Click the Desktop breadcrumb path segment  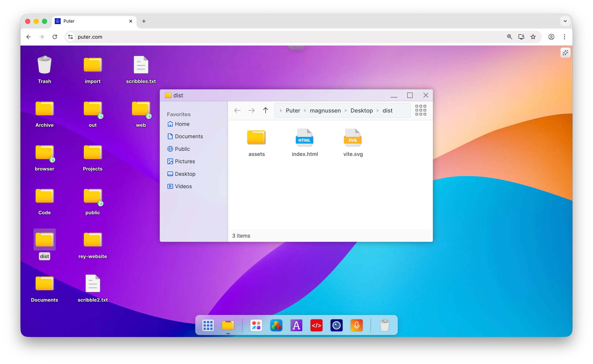pyautogui.click(x=361, y=111)
